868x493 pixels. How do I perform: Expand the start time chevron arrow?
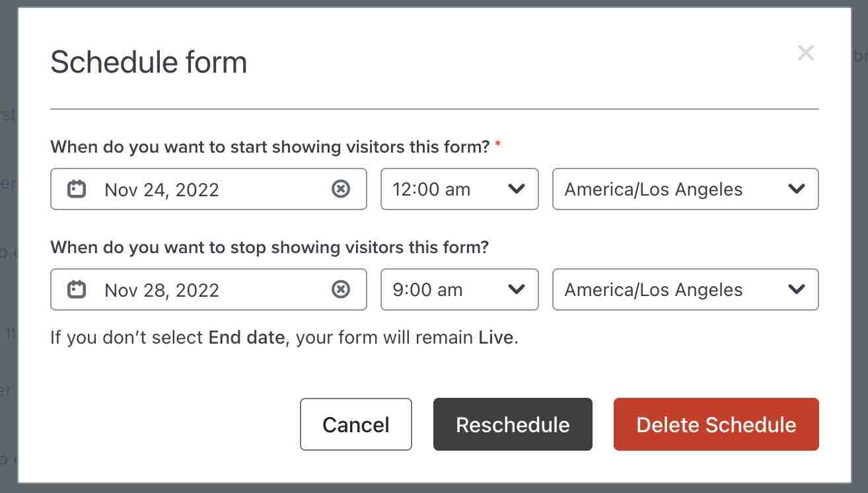pos(517,189)
